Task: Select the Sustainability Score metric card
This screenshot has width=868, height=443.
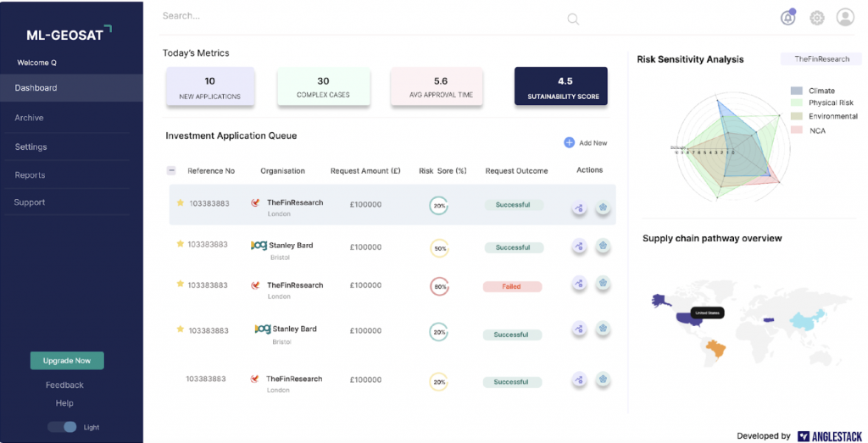Action: tap(560, 87)
